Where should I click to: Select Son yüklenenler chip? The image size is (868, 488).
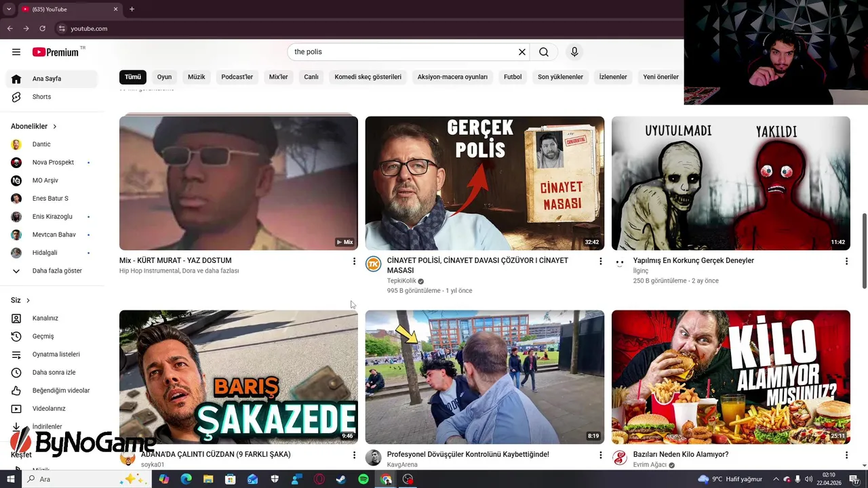pyautogui.click(x=560, y=77)
